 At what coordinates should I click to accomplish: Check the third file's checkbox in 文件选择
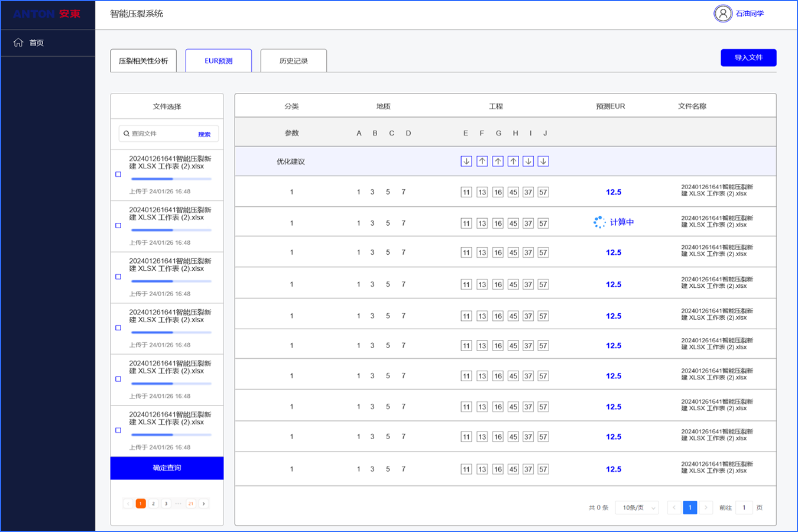click(118, 277)
